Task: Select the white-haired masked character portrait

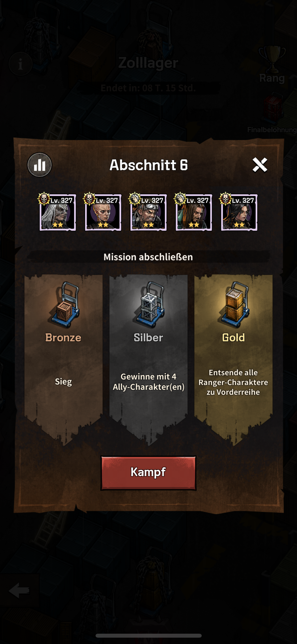Action: pyautogui.click(x=58, y=212)
